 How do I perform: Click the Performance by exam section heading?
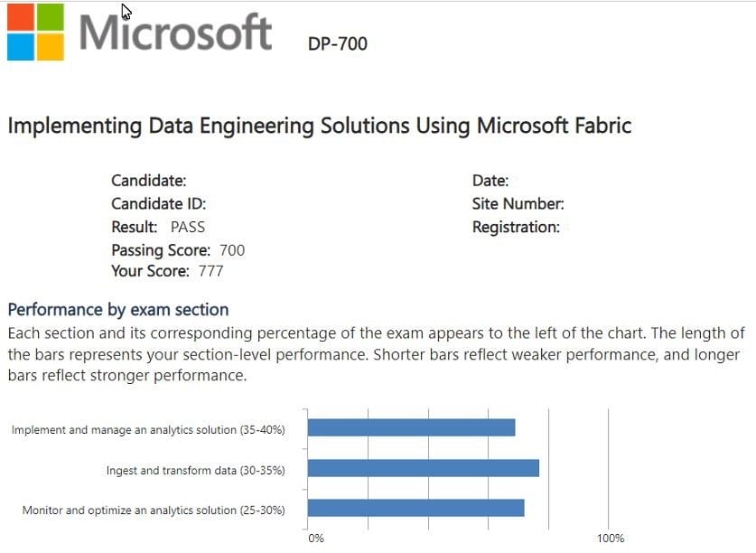118,310
